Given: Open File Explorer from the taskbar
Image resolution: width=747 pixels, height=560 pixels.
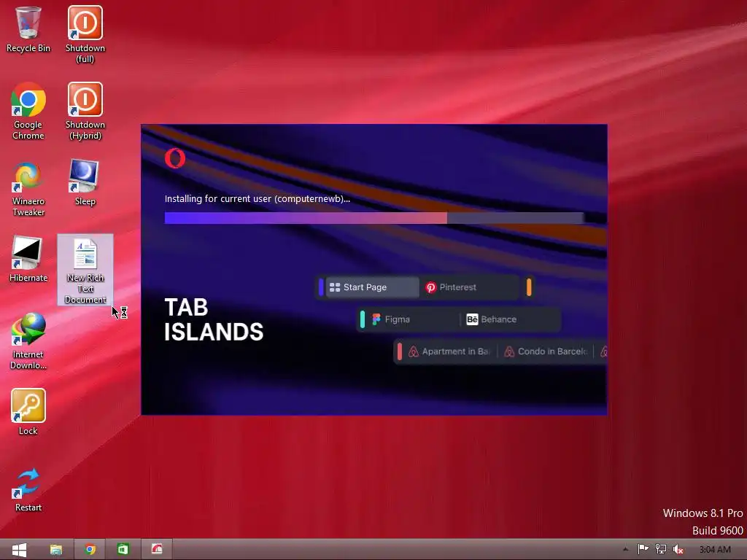Looking at the screenshot, I should (x=55, y=550).
